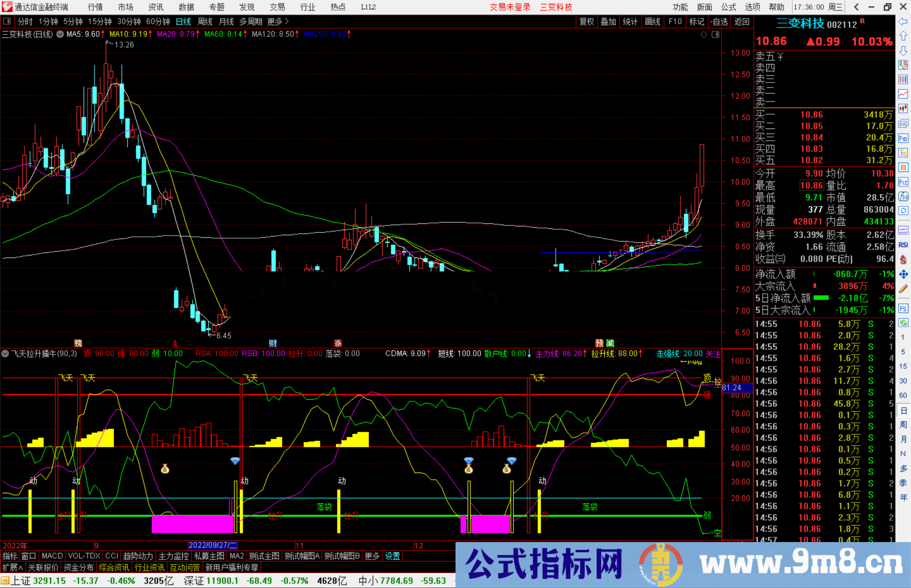Toggle the diamond marker at chart top right

click(703, 35)
